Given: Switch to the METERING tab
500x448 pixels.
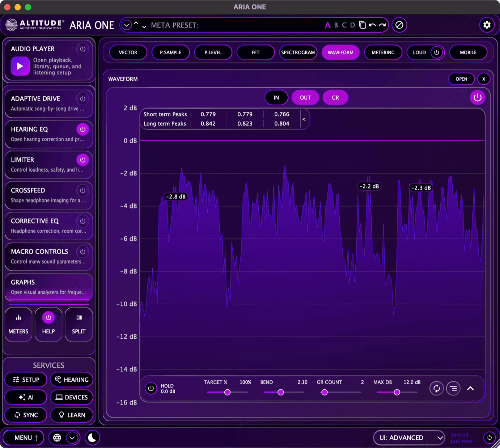Looking at the screenshot, I should click(383, 52).
